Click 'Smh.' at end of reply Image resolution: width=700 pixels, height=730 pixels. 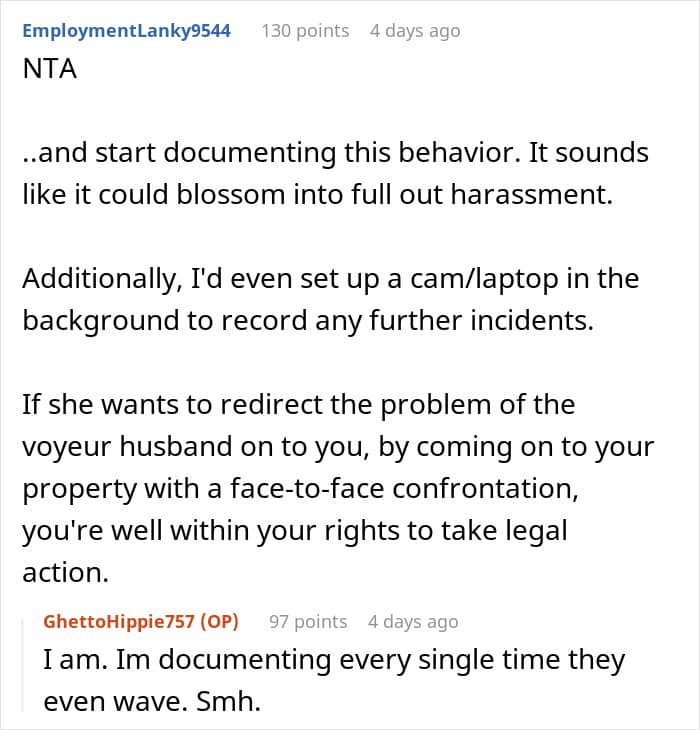click(x=228, y=701)
